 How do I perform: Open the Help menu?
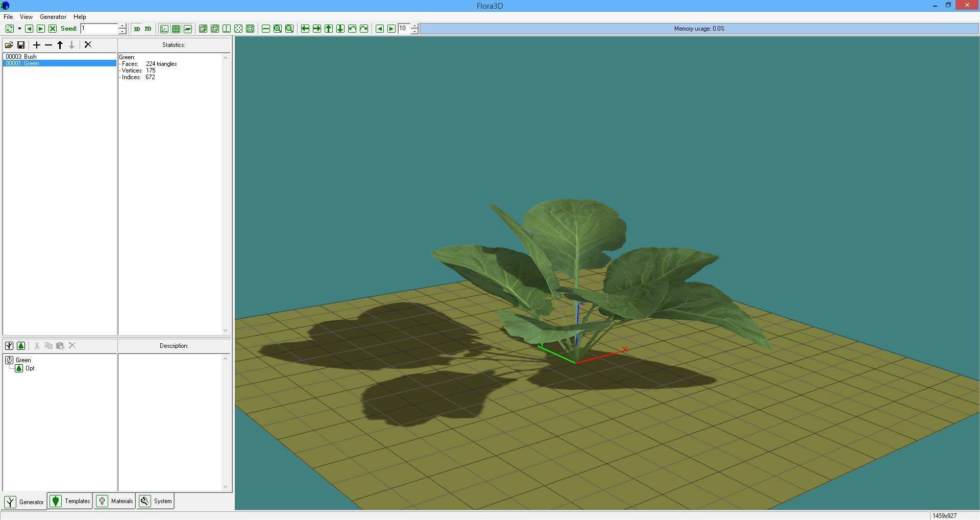point(80,17)
